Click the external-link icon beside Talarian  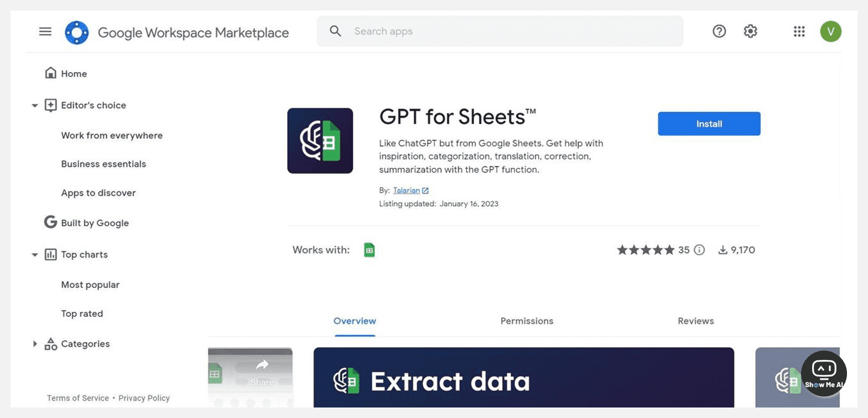(425, 191)
